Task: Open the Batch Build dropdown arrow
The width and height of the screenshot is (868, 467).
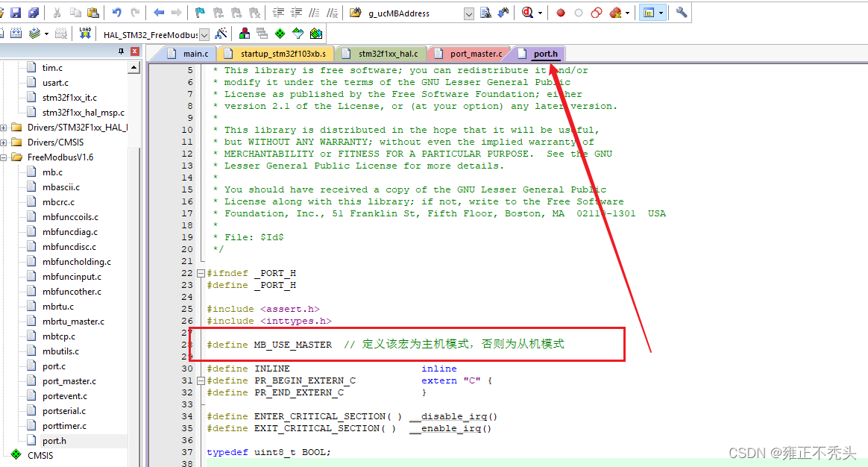Action: (x=46, y=34)
